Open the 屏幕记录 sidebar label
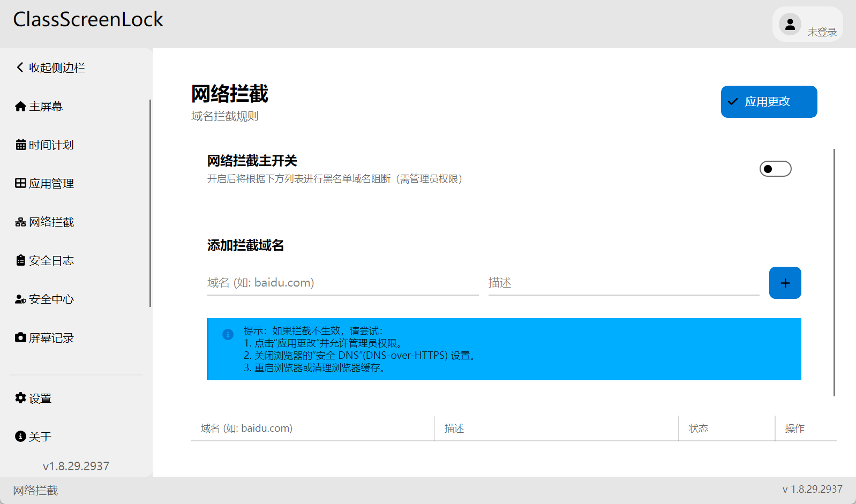 [x=51, y=338]
